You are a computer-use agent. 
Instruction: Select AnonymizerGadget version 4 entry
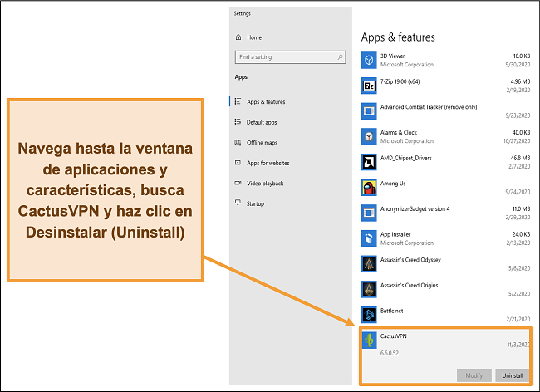pyautogui.click(x=415, y=209)
